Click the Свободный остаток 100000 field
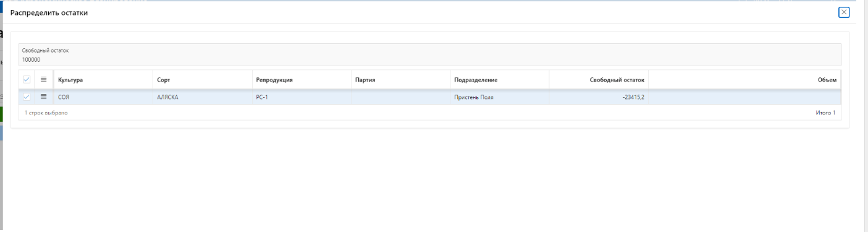This screenshot has height=232, width=868. tap(429, 54)
